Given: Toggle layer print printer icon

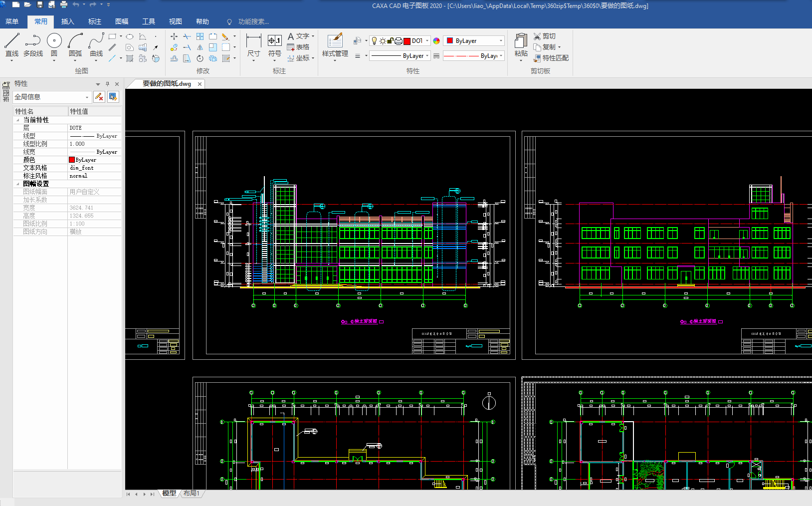Looking at the screenshot, I should tap(399, 41).
